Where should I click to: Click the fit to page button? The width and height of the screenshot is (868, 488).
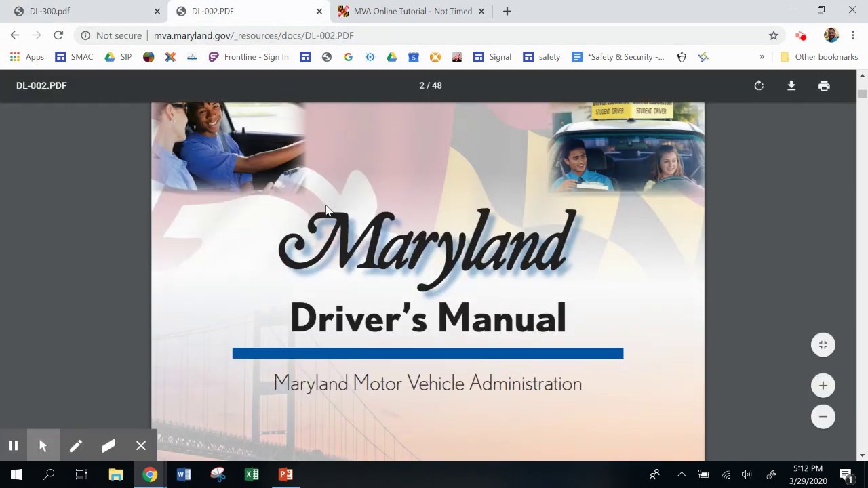pos(823,345)
